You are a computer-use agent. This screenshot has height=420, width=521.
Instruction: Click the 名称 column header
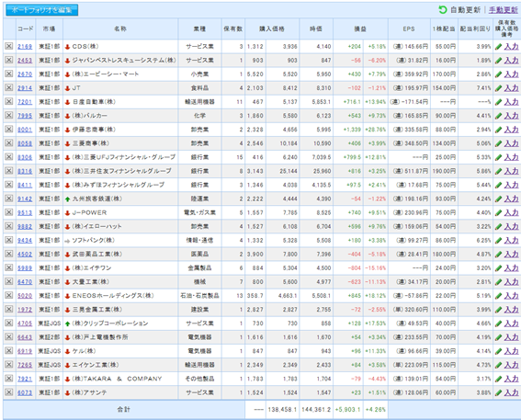pyautogui.click(x=120, y=28)
